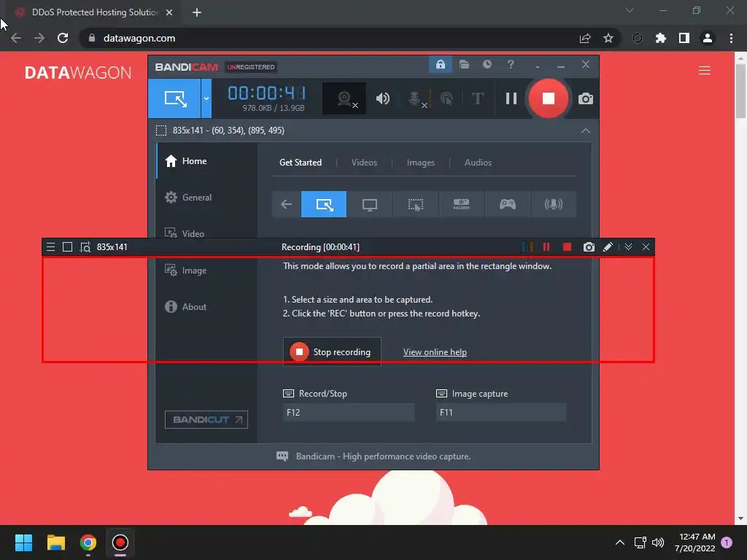Click the UNREGISTERED badge
The width and height of the screenshot is (747, 560).
(251, 67)
